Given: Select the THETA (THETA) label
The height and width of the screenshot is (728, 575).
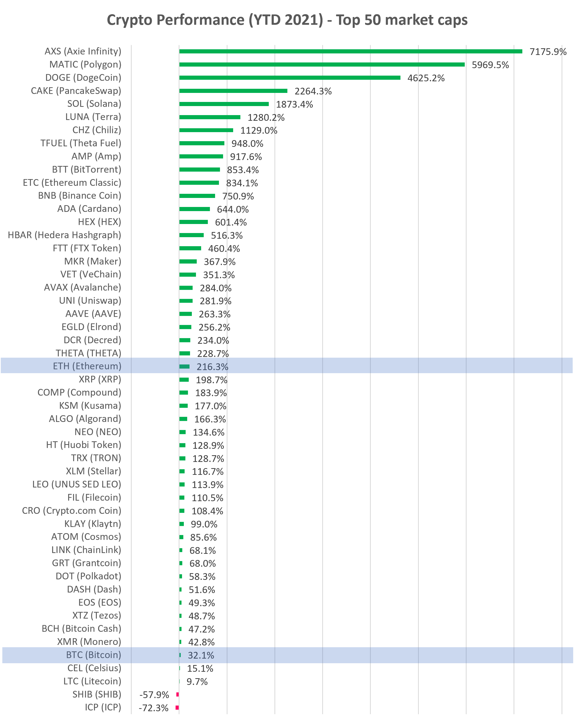Looking at the screenshot, I should tap(89, 353).
